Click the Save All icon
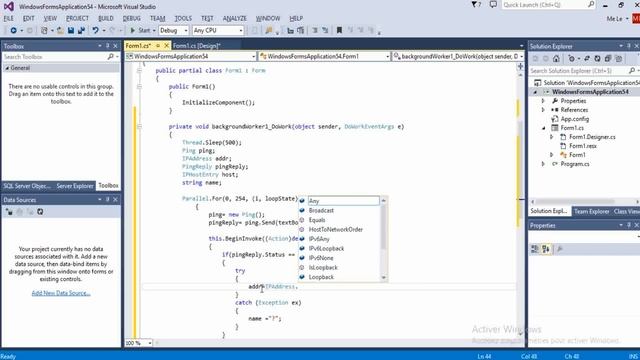Image resolution: width=640 pixels, height=360 pixels. 81,31
